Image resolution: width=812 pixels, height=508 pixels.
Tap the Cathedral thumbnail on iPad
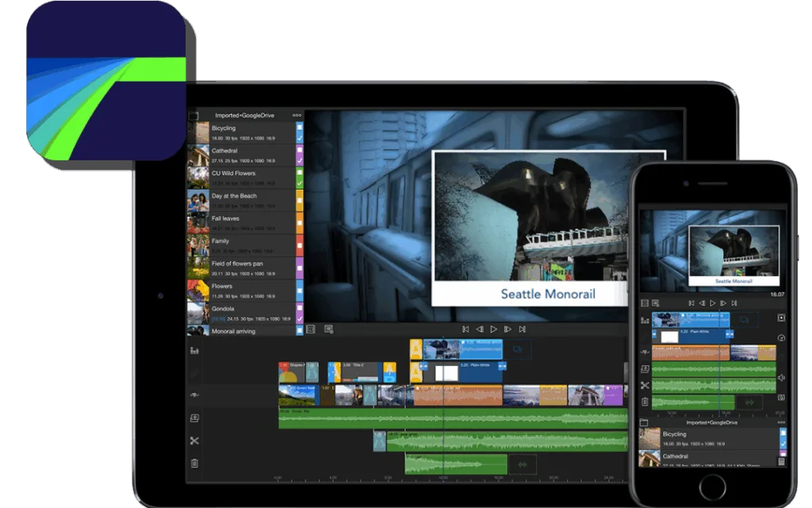coord(197,156)
